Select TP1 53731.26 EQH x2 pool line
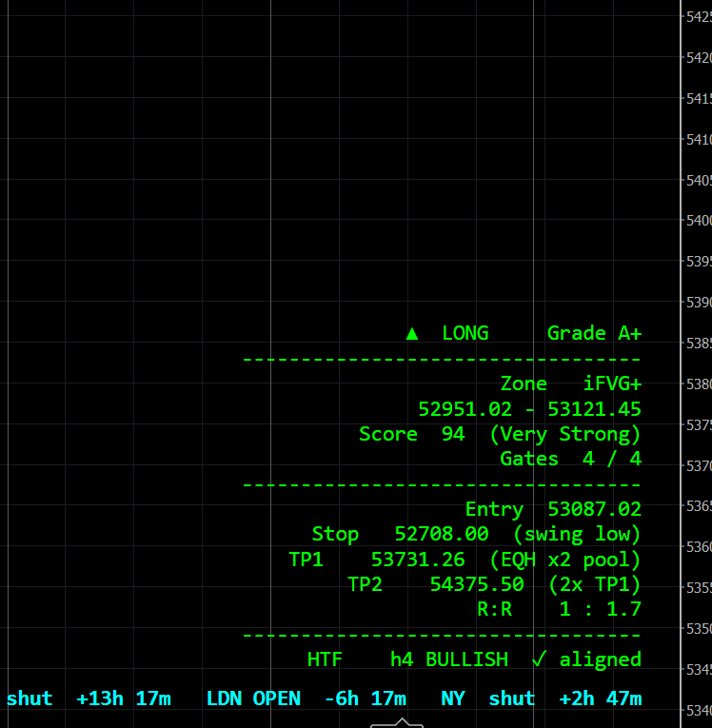712x728 pixels. (x=465, y=560)
